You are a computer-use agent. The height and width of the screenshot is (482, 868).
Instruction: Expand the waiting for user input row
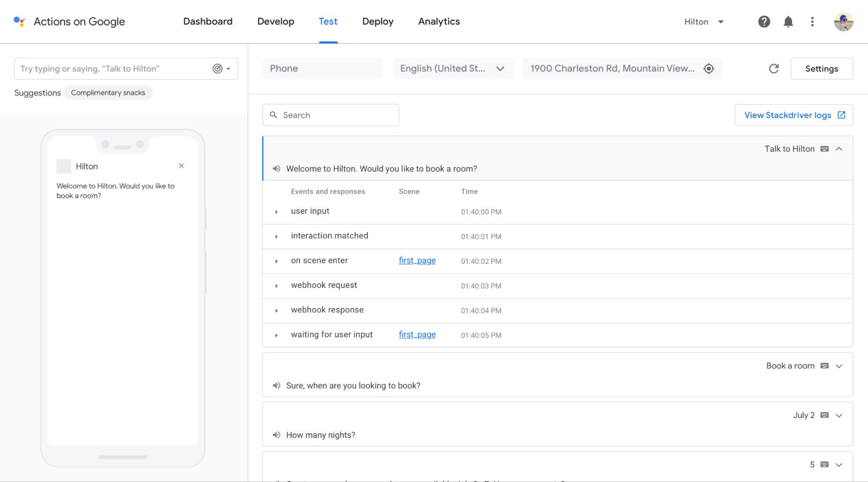(276, 335)
